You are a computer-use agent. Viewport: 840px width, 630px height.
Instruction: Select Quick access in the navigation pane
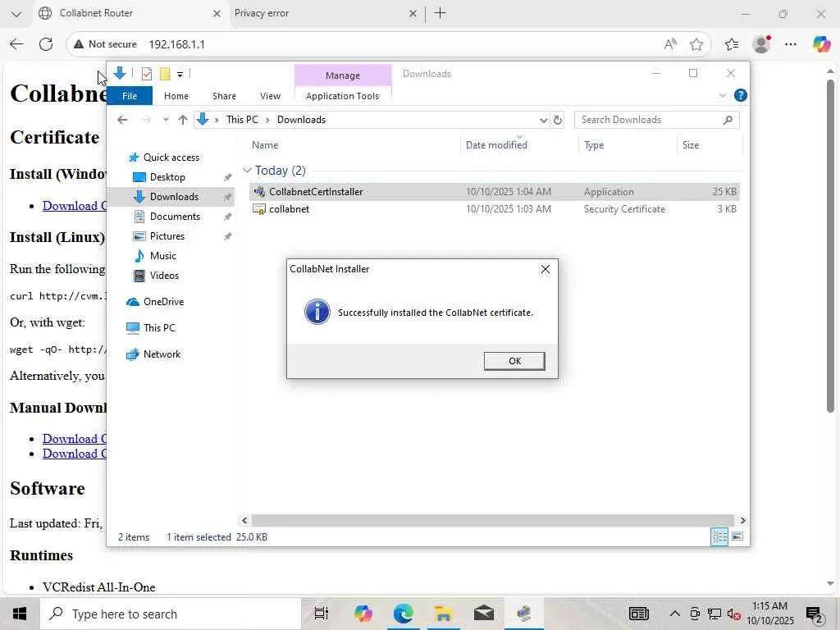pyautogui.click(x=171, y=157)
